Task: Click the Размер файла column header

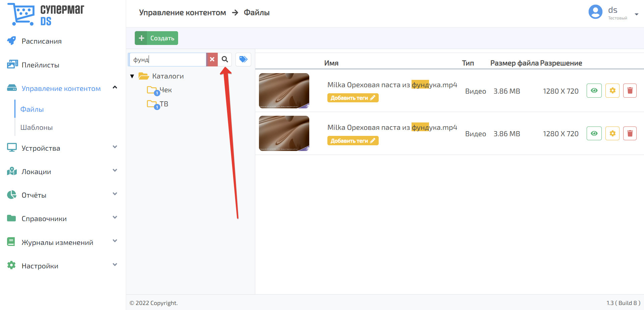Action: tap(515, 63)
